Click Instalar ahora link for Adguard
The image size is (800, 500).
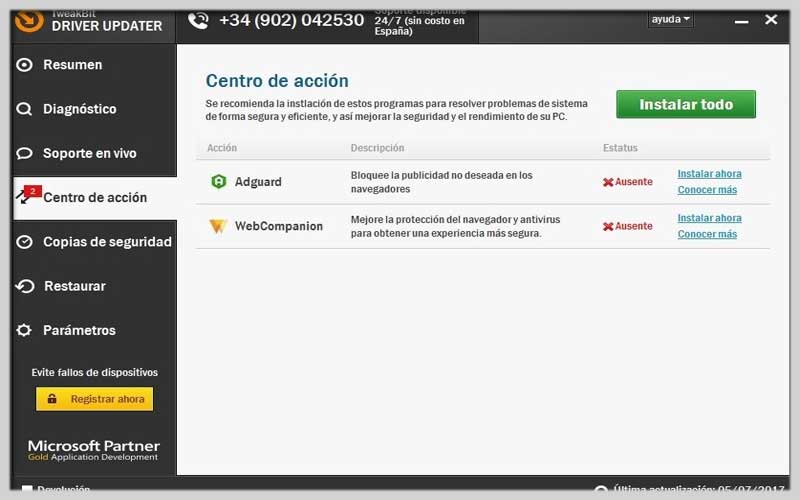709,174
